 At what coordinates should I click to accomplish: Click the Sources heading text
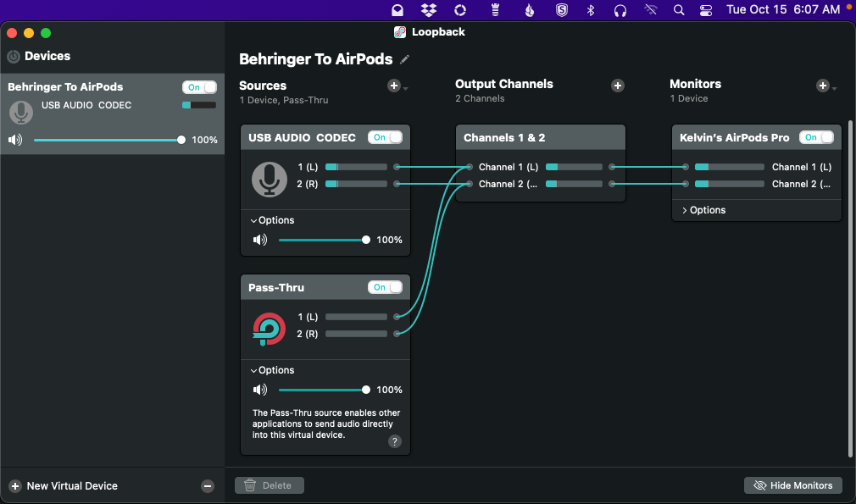click(x=263, y=86)
